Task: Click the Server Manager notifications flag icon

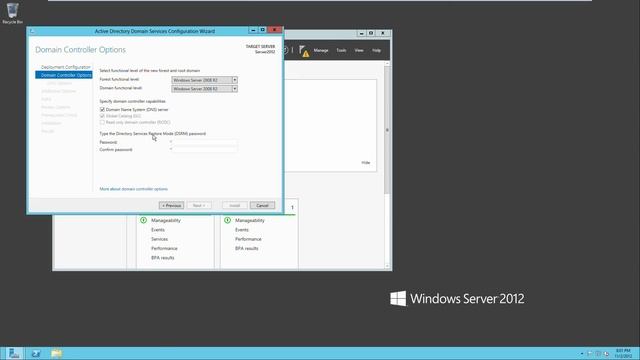Action: click(x=304, y=51)
